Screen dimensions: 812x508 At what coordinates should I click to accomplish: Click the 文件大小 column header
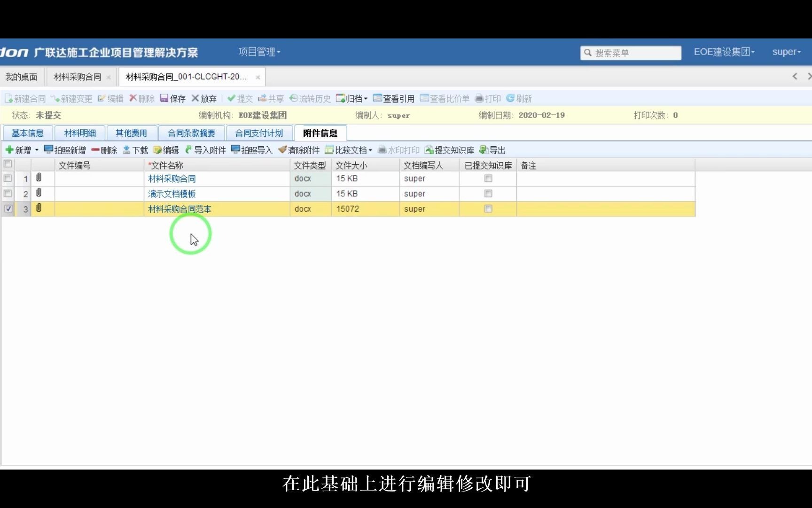366,165
